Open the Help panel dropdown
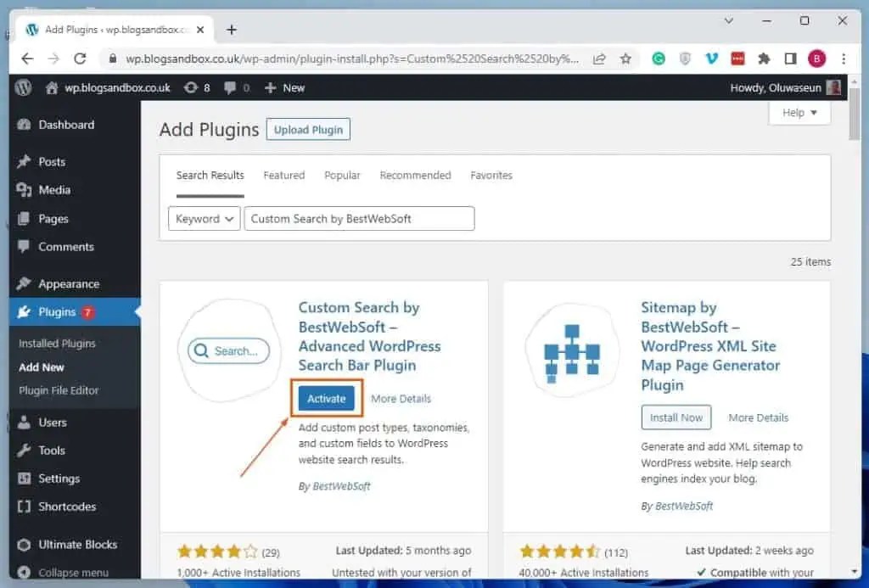The width and height of the screenshot is (869, 588). [798, 112]
